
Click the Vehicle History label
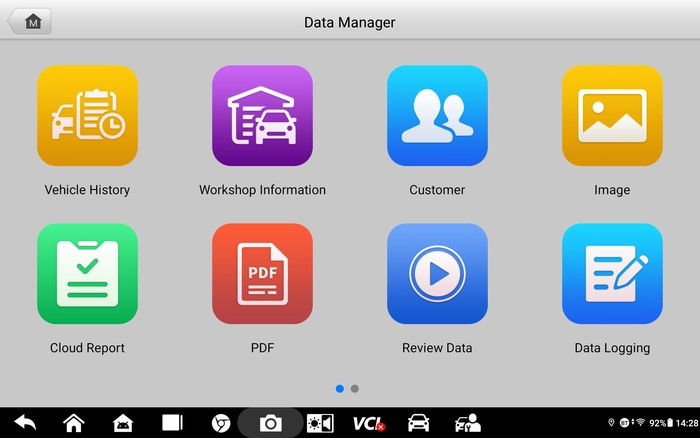(88, 190)
